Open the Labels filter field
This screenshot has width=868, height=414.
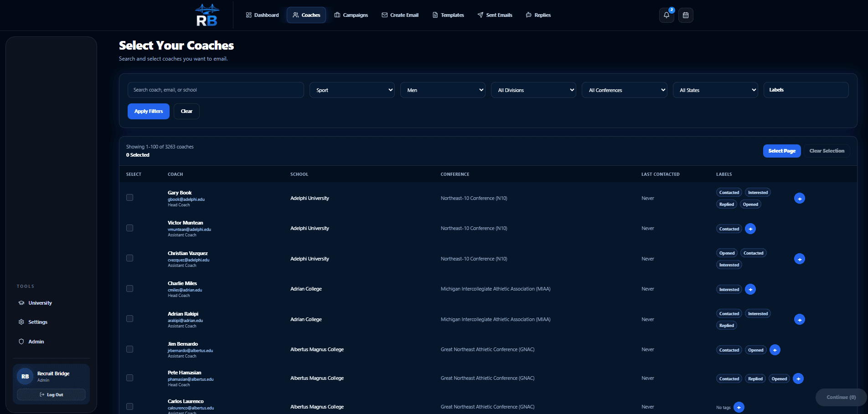[806, 90]
